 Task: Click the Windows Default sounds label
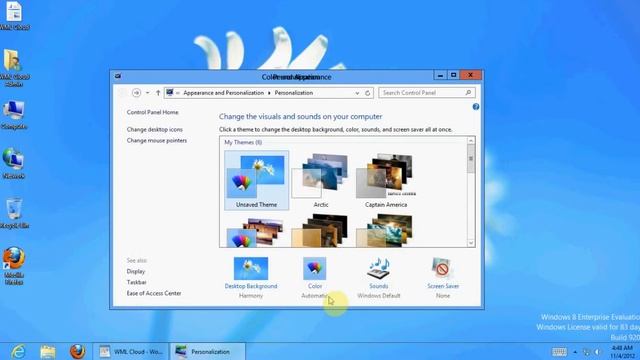click(378, 296)
